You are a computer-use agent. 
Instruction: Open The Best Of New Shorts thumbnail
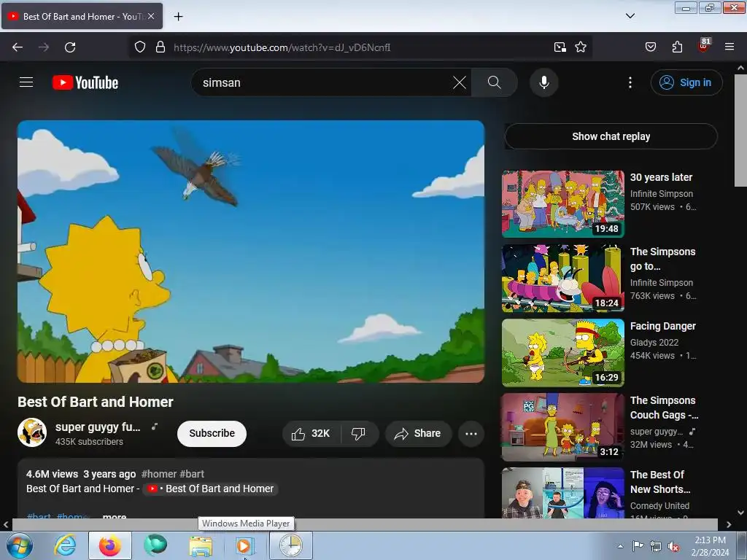(x=562, y=493)
